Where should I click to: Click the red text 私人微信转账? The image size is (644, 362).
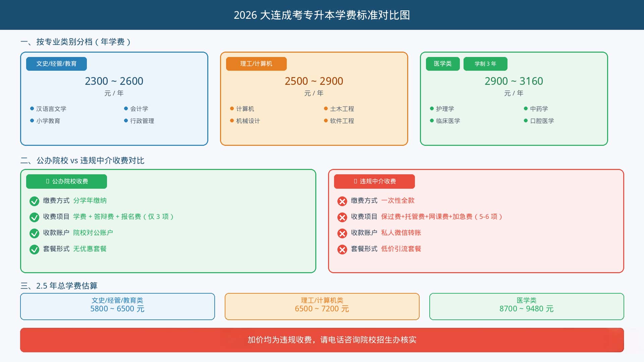401,233
